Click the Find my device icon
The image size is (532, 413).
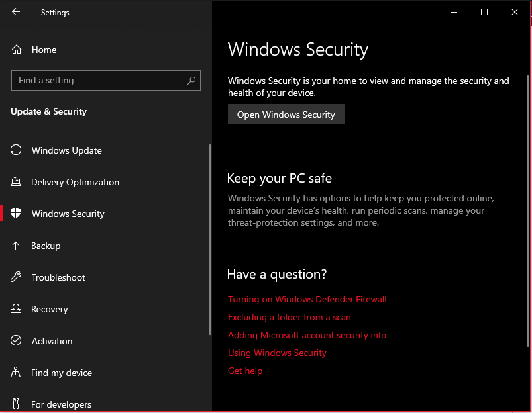tap(16, 372)
